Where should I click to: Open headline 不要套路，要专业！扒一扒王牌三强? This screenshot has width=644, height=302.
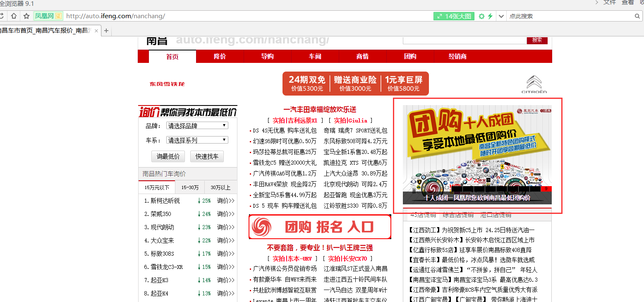coord(320,248)
